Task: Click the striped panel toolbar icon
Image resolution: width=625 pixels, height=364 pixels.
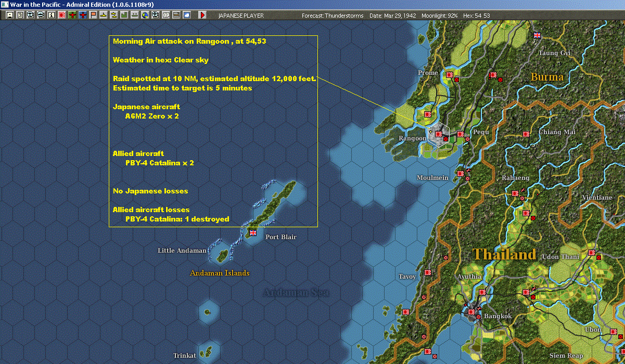Action: [176, 15]
